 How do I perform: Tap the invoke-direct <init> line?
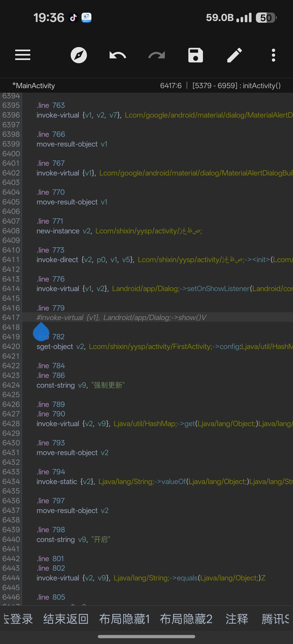tap(165, 259)
